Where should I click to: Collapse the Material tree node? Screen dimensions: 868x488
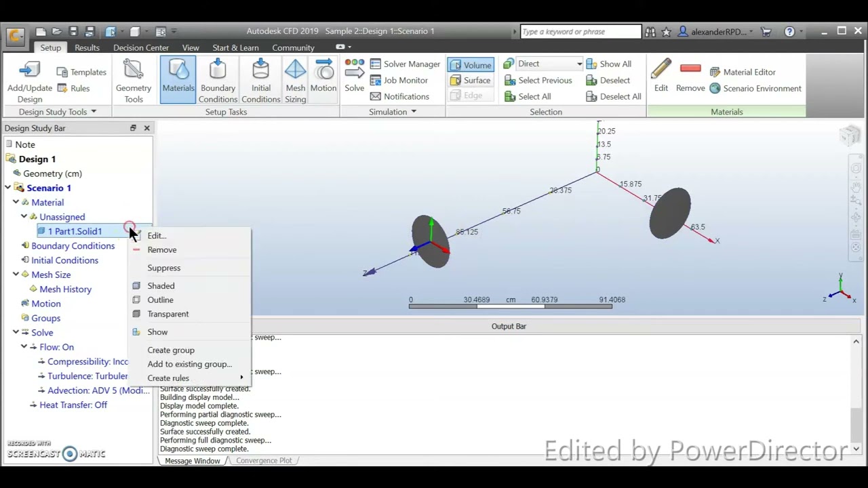16,202
